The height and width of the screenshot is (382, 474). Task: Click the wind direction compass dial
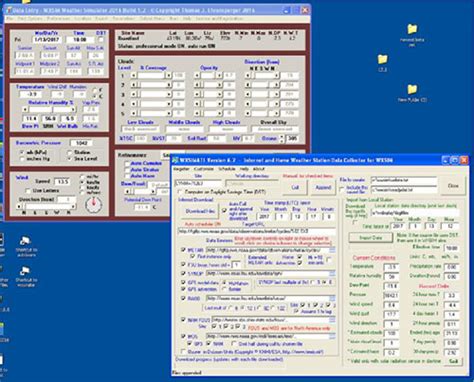tap(94, 205)
